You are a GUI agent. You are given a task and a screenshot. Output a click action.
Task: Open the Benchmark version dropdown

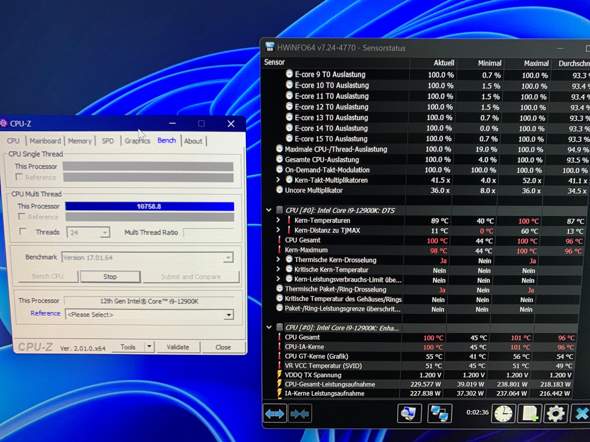pyautogui.click(x=228, y=258)
